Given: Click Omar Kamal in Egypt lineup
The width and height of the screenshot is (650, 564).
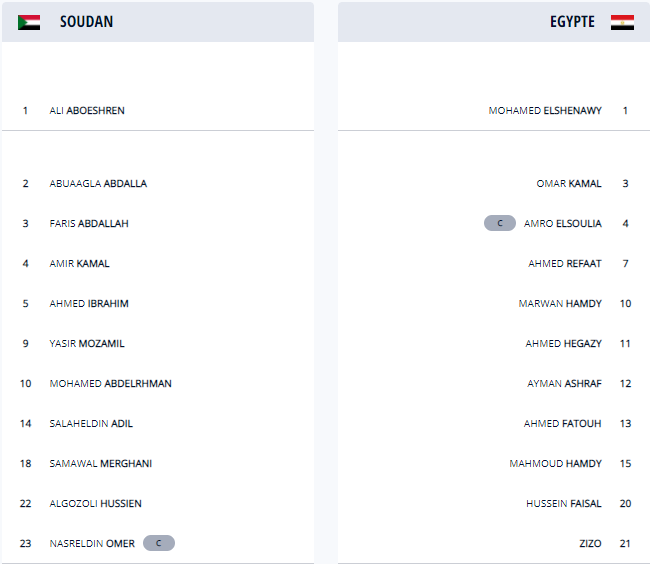Looking at the screenshot, I should coord(569,183).
